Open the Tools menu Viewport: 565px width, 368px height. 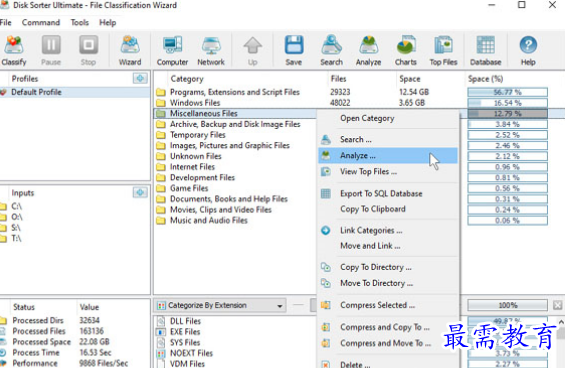tap(80, 22)
